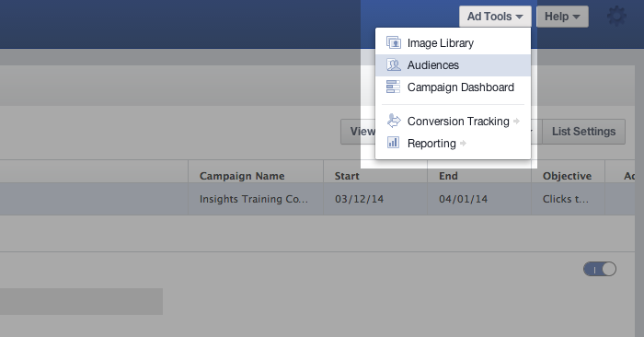Open Campaign Dashboard menu entry

tap(453, 87)
